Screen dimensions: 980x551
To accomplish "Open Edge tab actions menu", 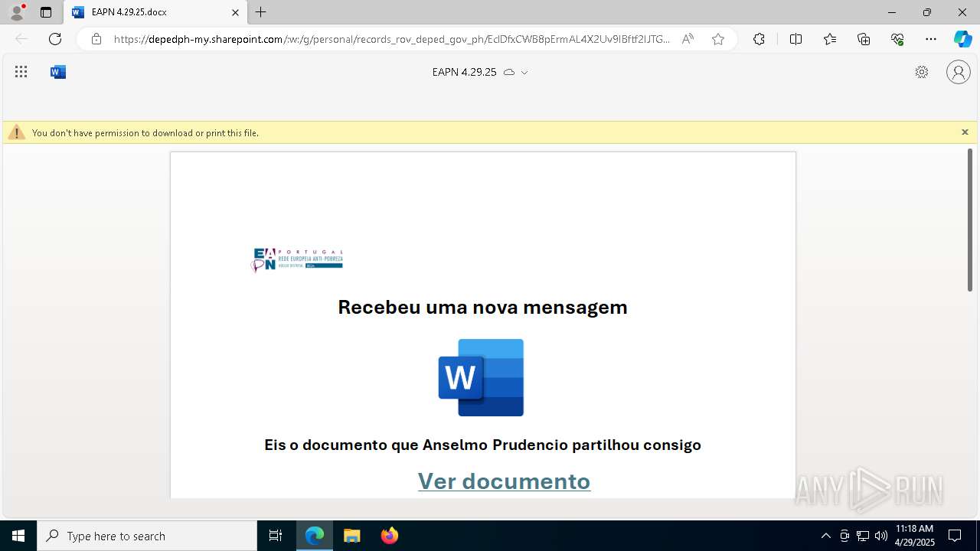I will [x=46, y=12].
